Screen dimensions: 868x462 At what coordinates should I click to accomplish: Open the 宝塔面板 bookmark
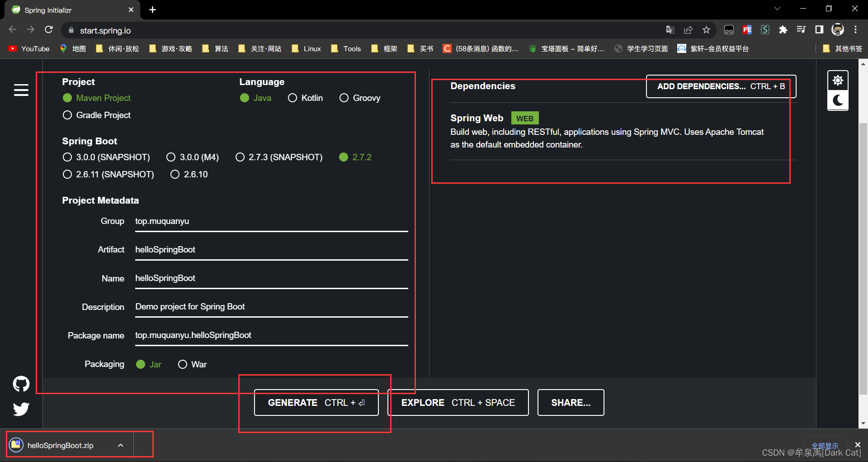pyautogui.click(x=566, y=48)
